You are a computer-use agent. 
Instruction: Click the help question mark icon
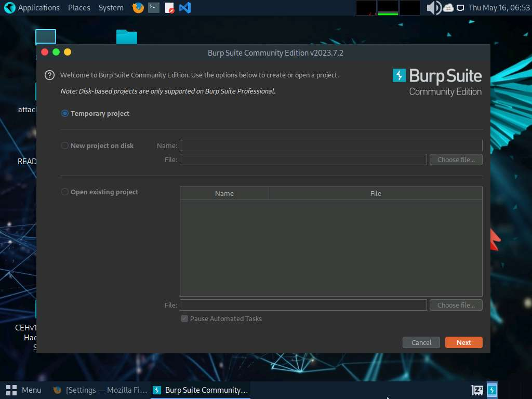tap(49, 75)
